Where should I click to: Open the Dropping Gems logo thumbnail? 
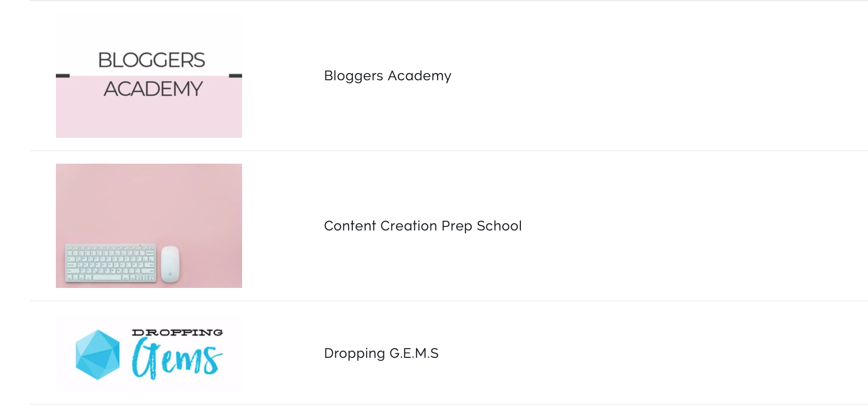(149, 353)
